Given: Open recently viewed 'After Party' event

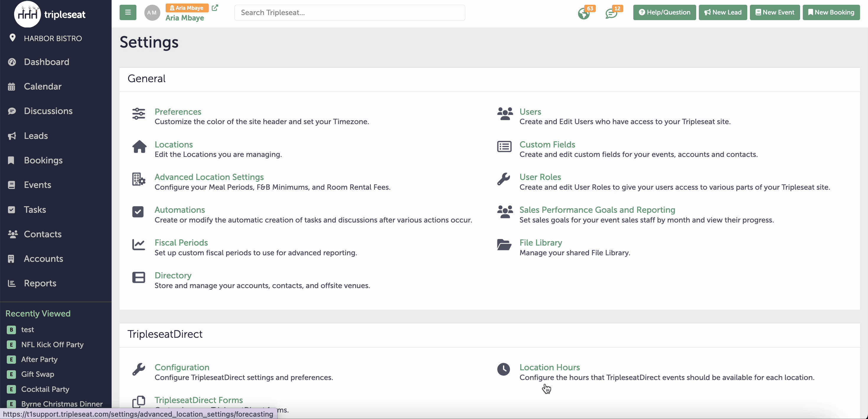Looking at the screenshot, I should coord(39,359).
